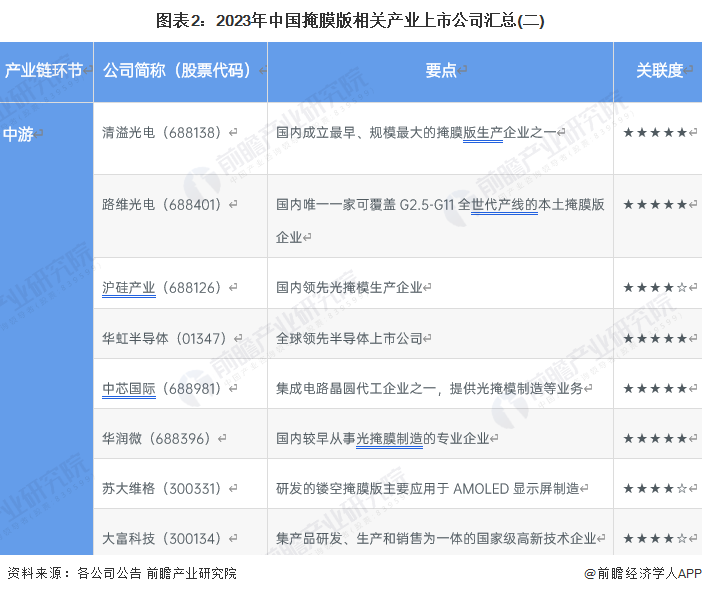The width and height of the screenshot is (702, 594).
Task: Click the star rating in 华虹半导体 row
Action: point(655,338)
